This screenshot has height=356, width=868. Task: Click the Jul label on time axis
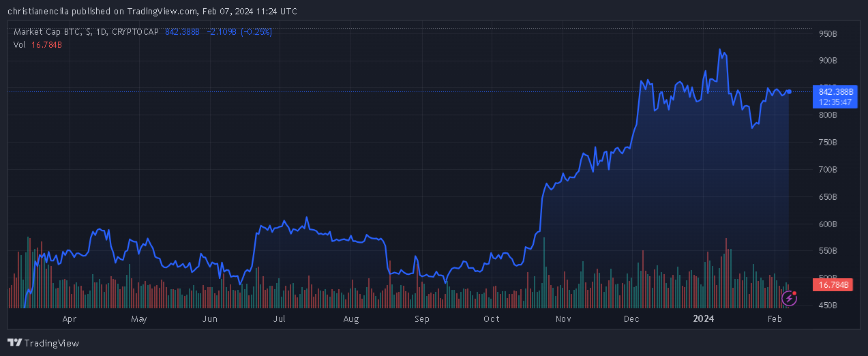coord(279,318)
